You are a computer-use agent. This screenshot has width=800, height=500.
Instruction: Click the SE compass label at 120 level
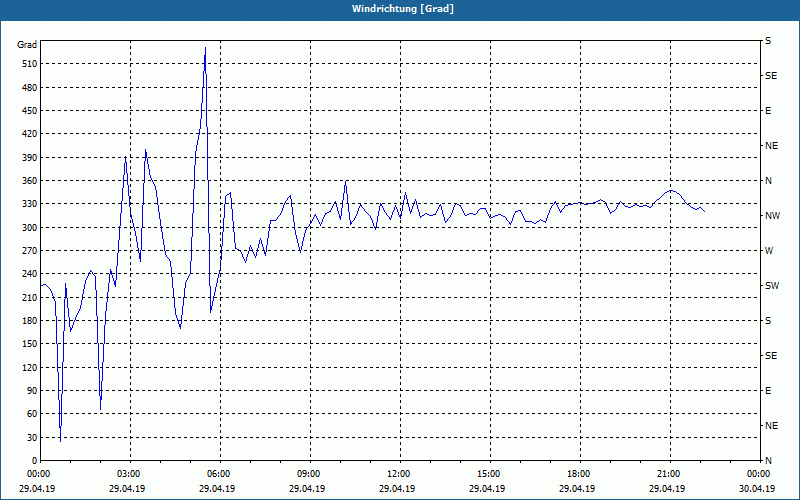[771, 356]
